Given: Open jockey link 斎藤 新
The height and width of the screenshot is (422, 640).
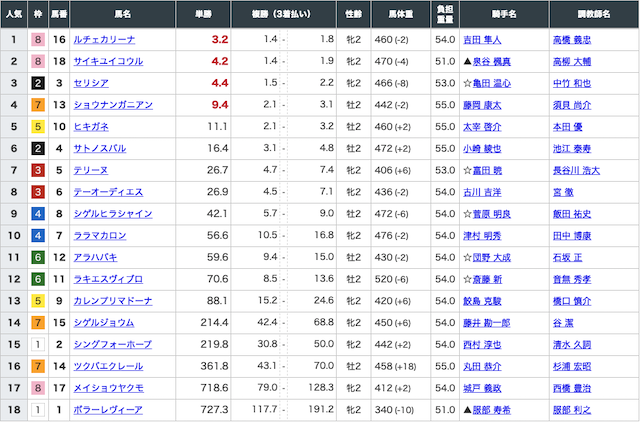Looking at the screenshot, I should coord(487,280).
